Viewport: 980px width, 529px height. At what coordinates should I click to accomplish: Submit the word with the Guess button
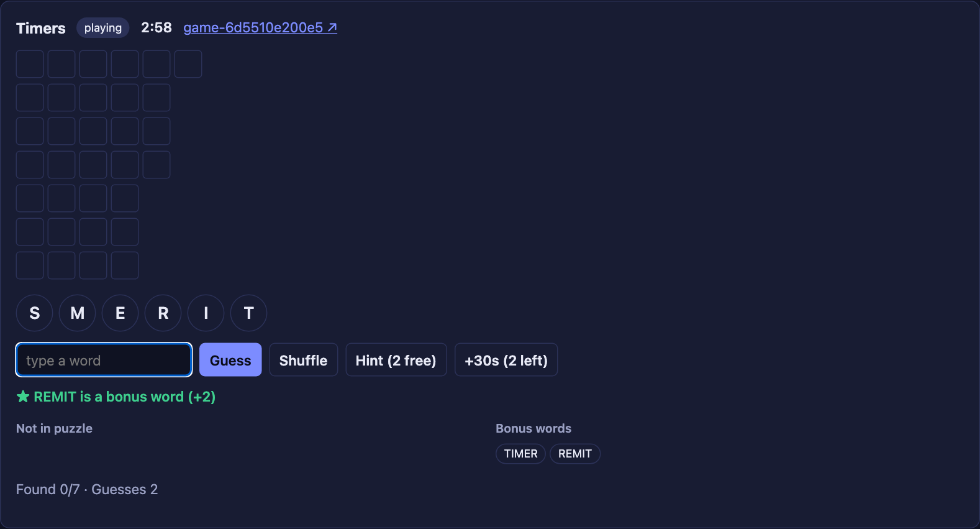[230, 360]
